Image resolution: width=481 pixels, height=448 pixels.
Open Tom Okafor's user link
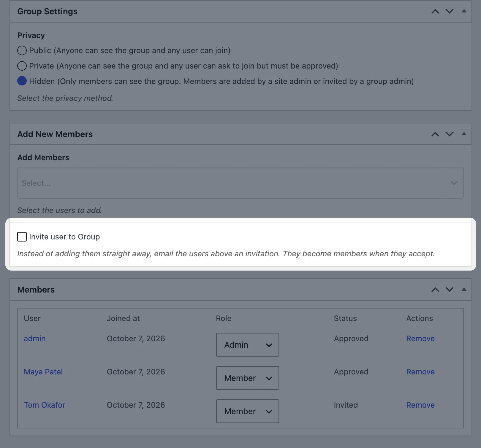coord(45,405)
